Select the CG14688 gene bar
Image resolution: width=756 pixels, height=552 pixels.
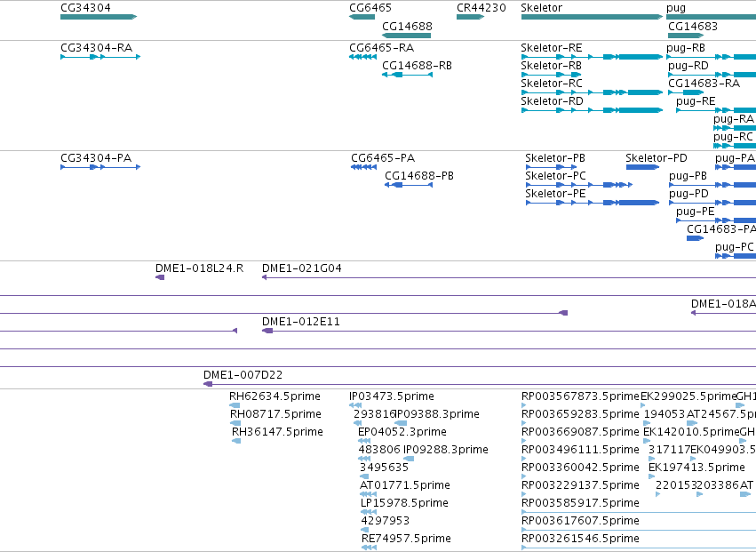pos(407,36)
